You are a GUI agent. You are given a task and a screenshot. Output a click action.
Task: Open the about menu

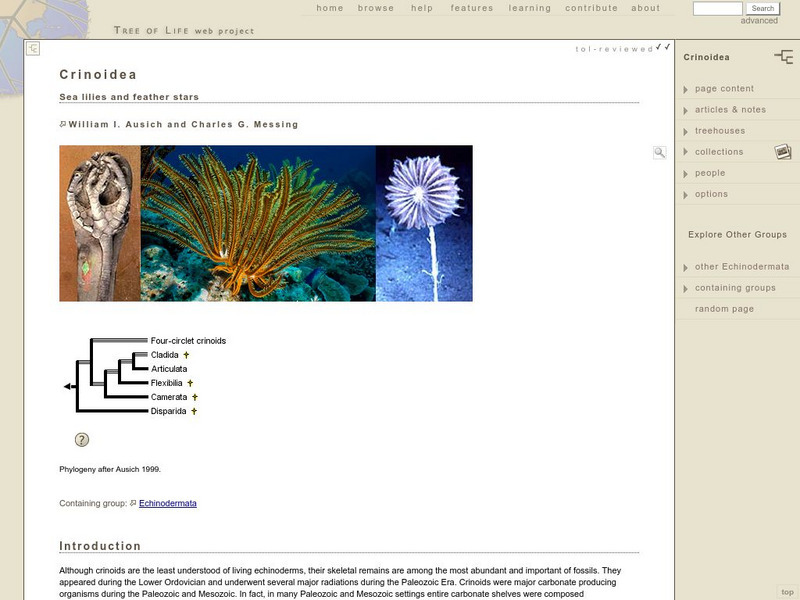(x=645, y=8)
